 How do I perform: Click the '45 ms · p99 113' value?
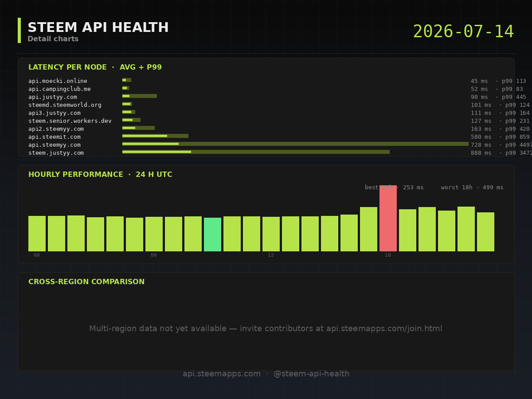498,81
